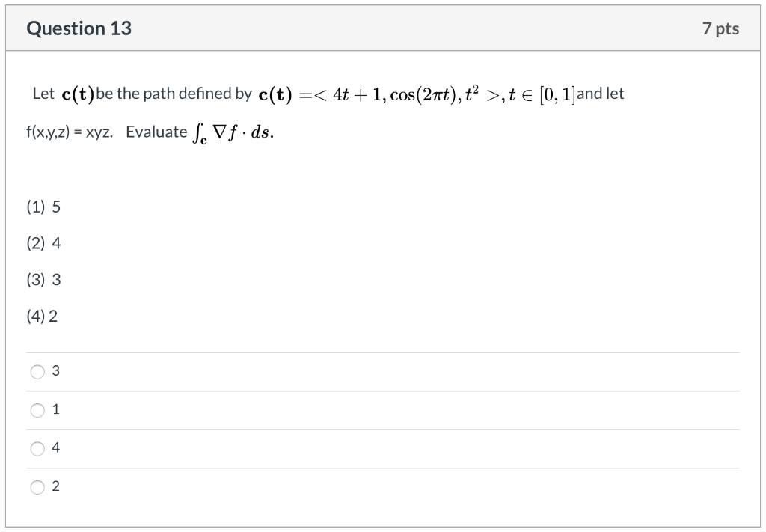Select the radio button for answer 1
The width and height of the screenshot is (766, 532).
[x=37, y=409]
